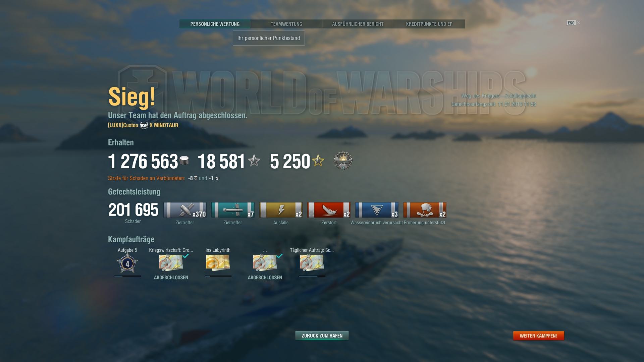Click the Täglicher Auftrag progress bar
Image resolution: width=644 pixels, height=362 pixels.
click(312, 276)
